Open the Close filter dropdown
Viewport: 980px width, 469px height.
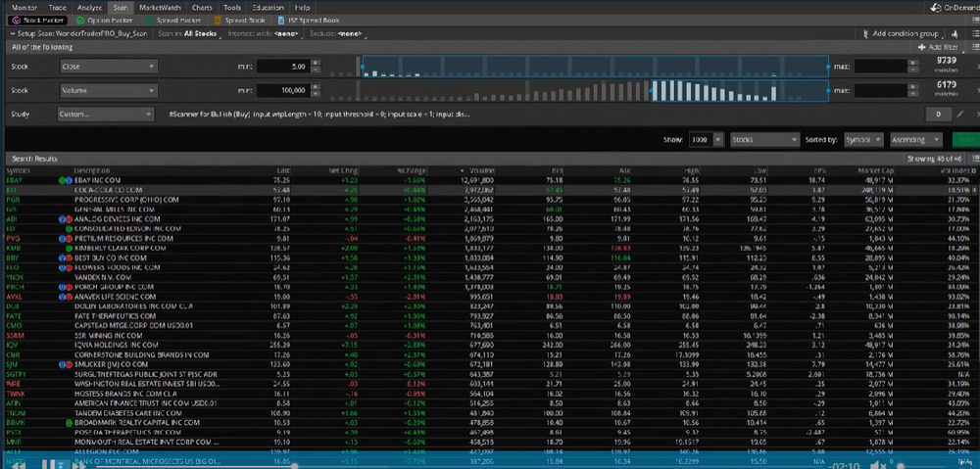tap(108, 67)
